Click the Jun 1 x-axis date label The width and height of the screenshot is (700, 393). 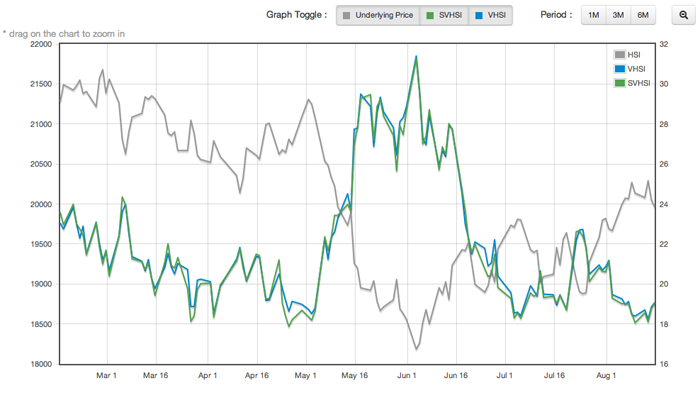(x=407, y=375)
